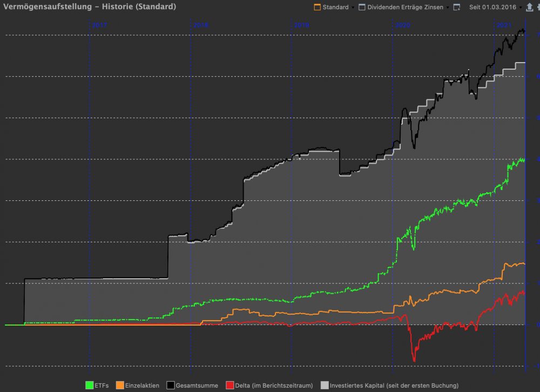Click the add new view icon
The height and width of the screenshot is (392, 540).
pyautogui.click(x=457, y=7)
